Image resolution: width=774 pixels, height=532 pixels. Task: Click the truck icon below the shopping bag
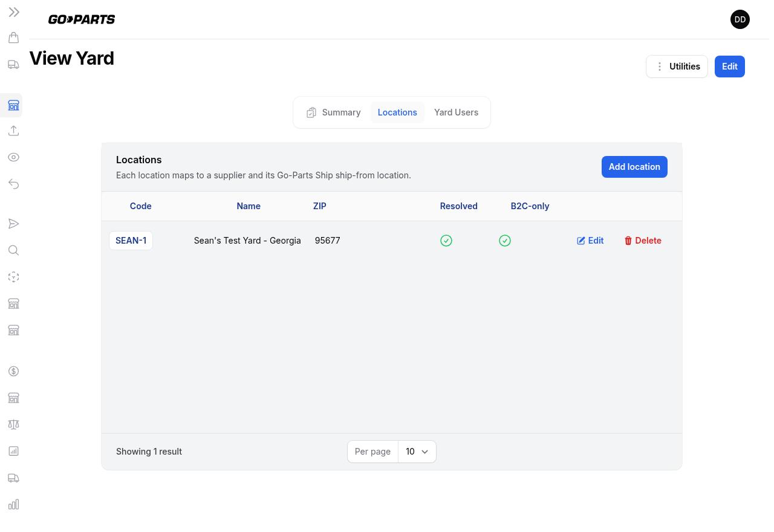[14, 65]
